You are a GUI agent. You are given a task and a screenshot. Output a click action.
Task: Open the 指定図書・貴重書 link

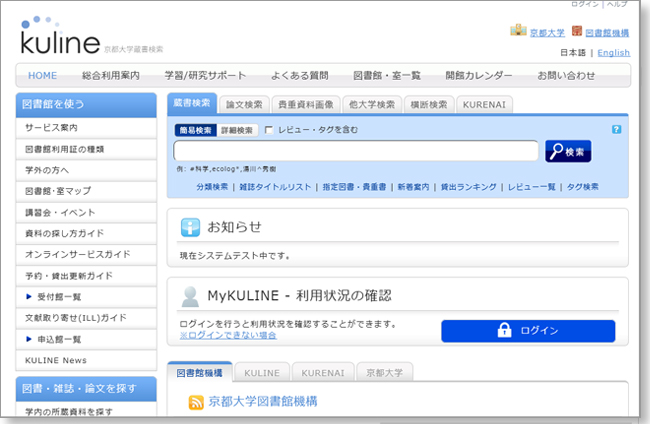click(354, 187)
